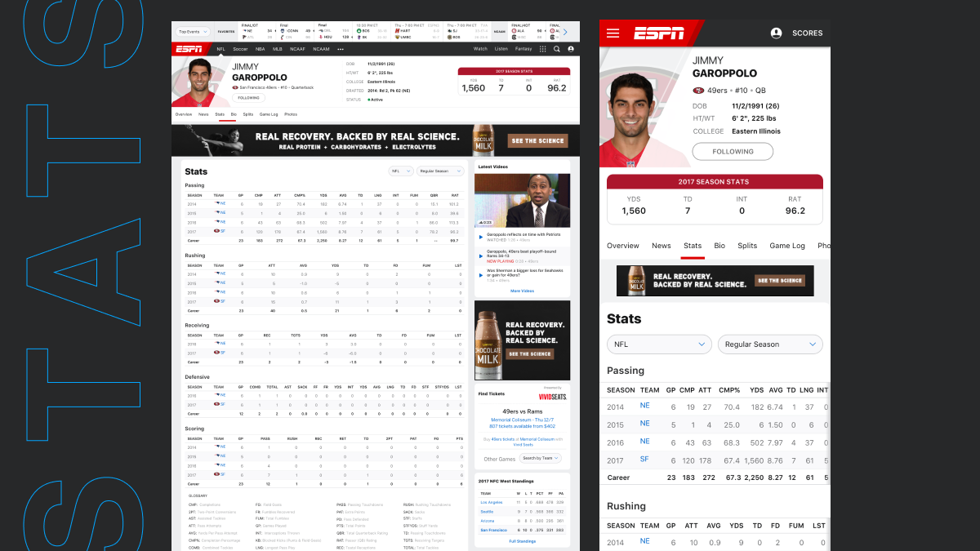Click Watch in the desktop navigation bar
The image size is (980, 551).
(x=480, y=49)
